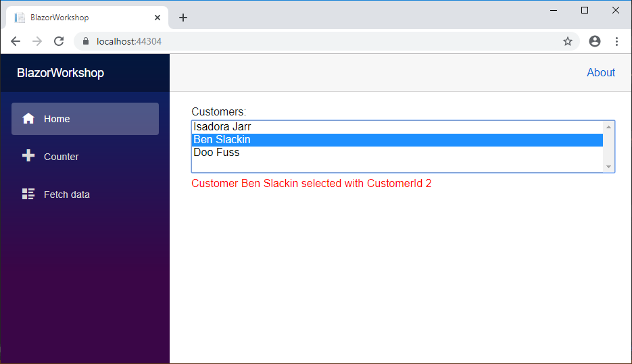This screenshot has width=632, height=364.
Task: Bookmark this page with the star icon
Action: click(568, 41)
